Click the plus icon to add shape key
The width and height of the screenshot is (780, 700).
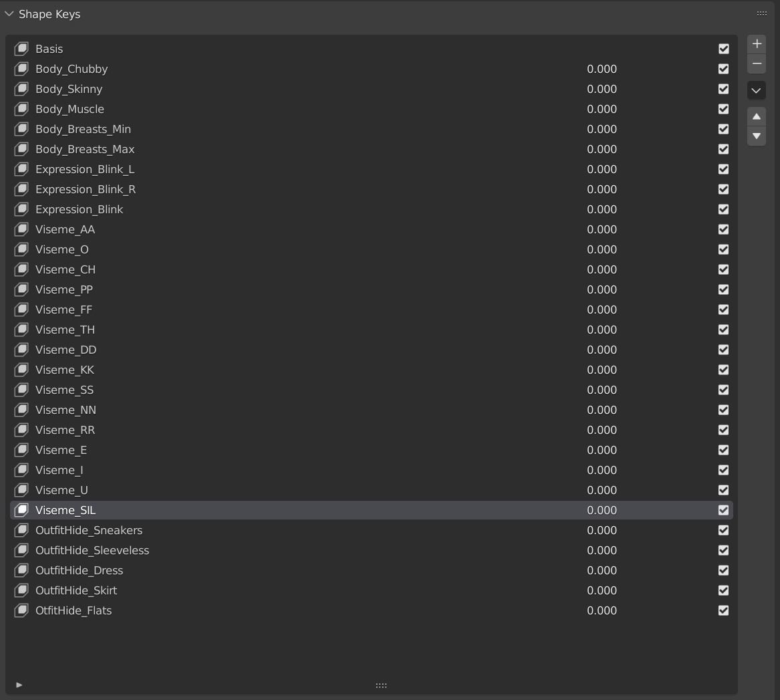point(757,44)
